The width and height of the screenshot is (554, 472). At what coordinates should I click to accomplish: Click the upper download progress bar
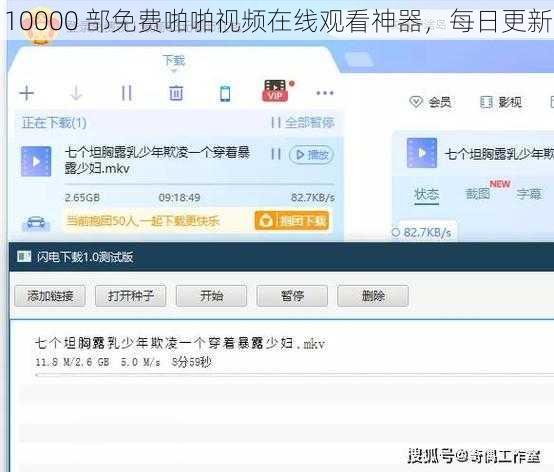click(199, 184)
